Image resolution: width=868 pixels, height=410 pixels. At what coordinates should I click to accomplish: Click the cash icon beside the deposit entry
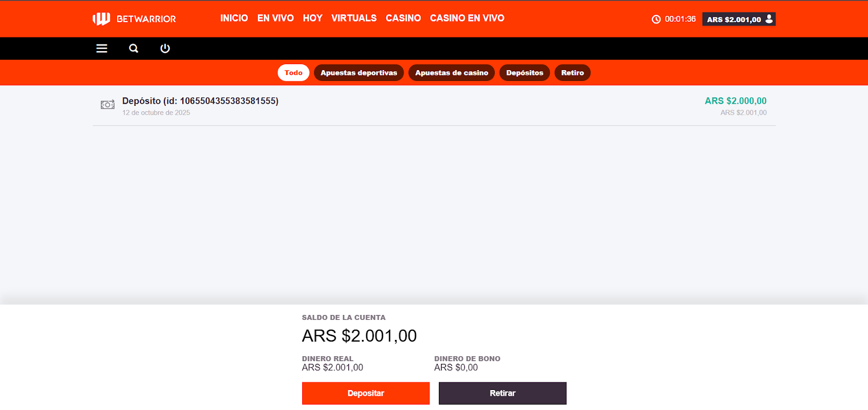click(x=107, y=104)
